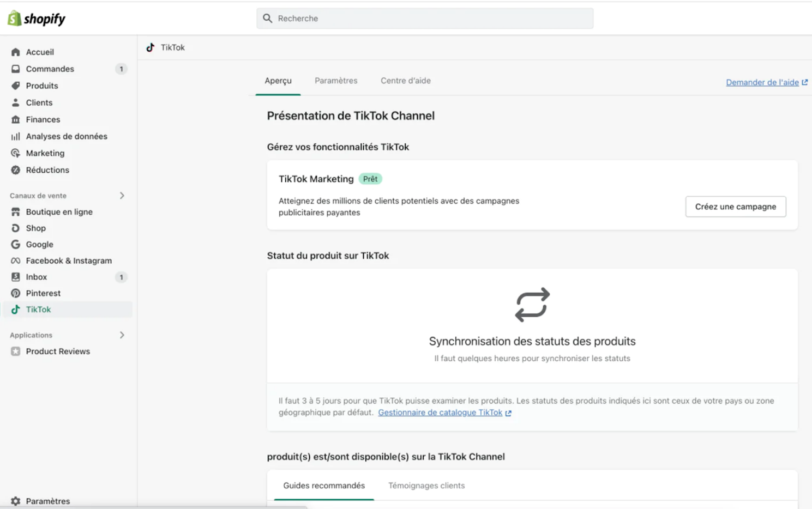Expand the Canaux de vente section
The width and height of the screenshot is (812, 509).
(122, 196)
